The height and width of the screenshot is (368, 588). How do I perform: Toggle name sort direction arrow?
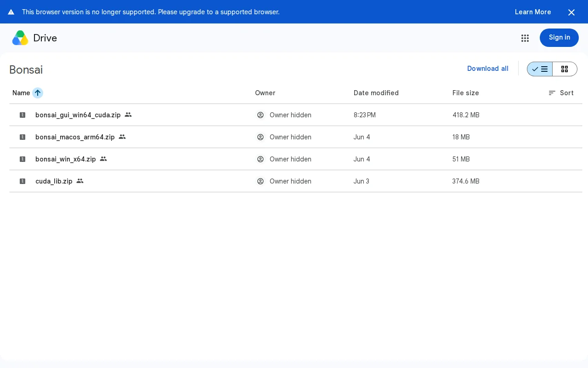[38, 93]
